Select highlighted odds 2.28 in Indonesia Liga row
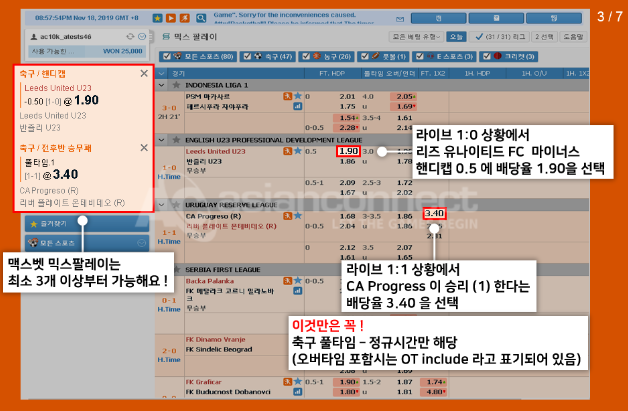Image resolution: width=628 pixels, height=411 pixels. (x=347, y=128)
